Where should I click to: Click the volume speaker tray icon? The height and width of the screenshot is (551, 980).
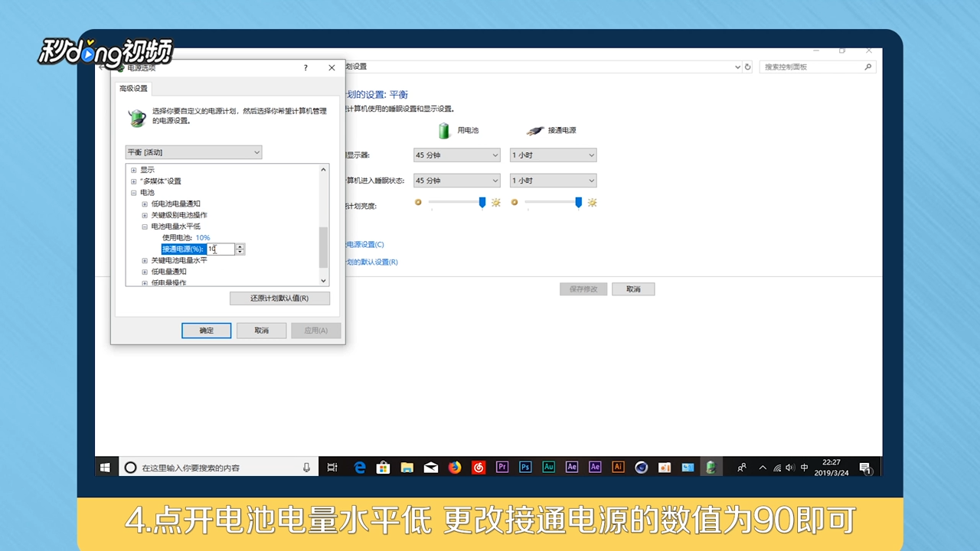[790, 467]
